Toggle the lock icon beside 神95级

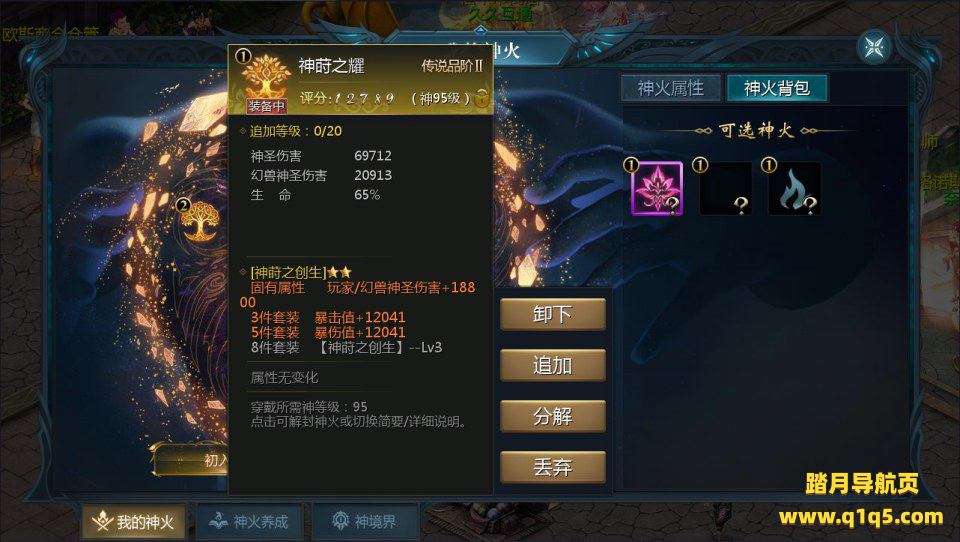481,98
